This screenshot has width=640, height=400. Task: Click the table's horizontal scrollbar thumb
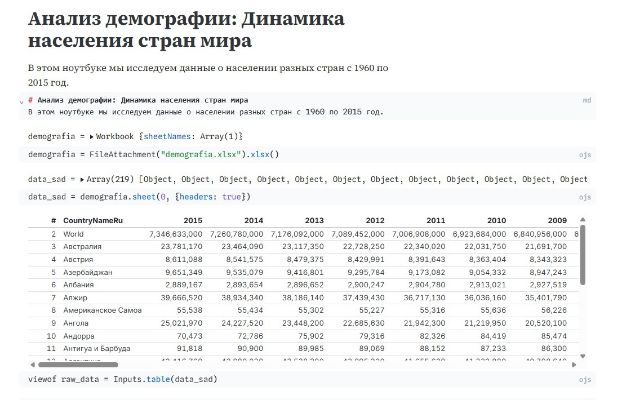pos(78,364)
